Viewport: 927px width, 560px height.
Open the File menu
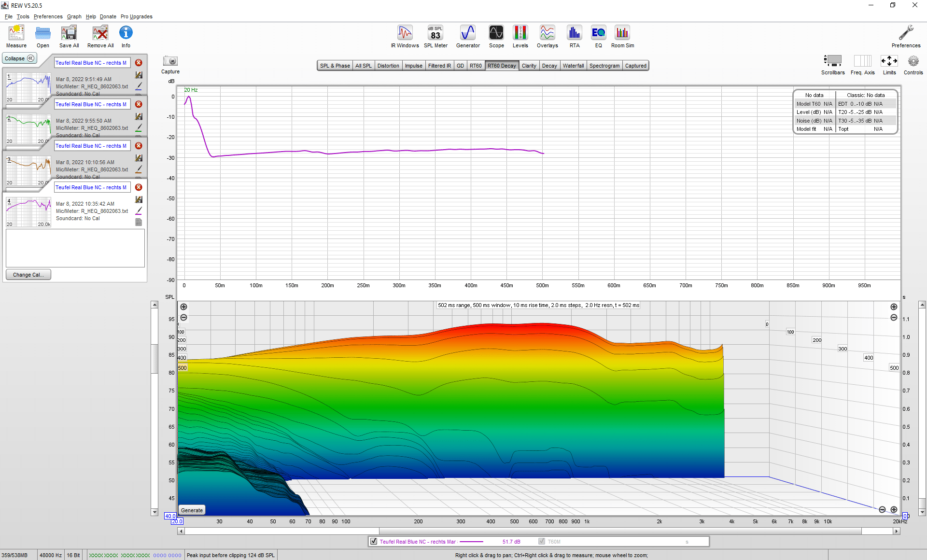9,16
